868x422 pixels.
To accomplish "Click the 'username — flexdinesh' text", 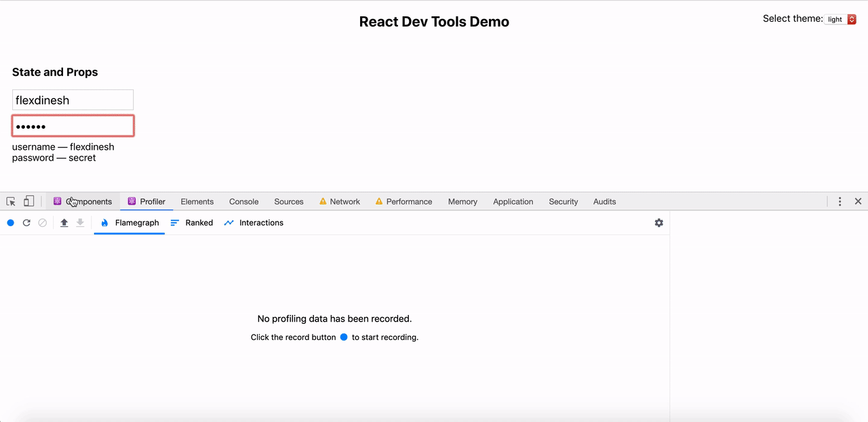I will (63, 147).
